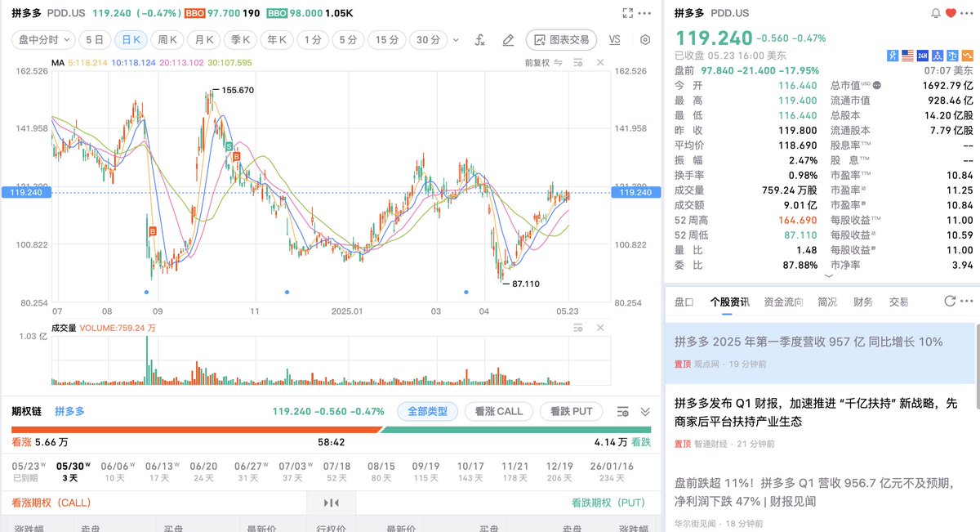
Task: Click the 24H trading badge icon
Action: click(x=922, y=56)
